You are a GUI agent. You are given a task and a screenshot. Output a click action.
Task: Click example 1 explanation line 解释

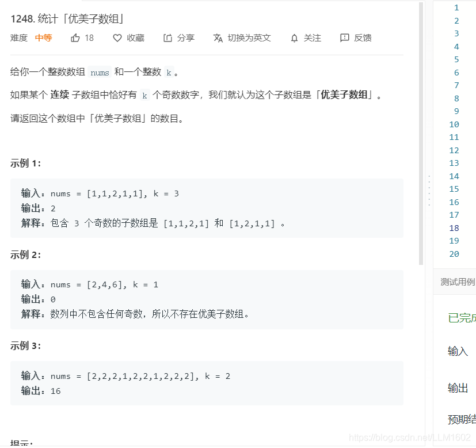[x=153, y=223]
